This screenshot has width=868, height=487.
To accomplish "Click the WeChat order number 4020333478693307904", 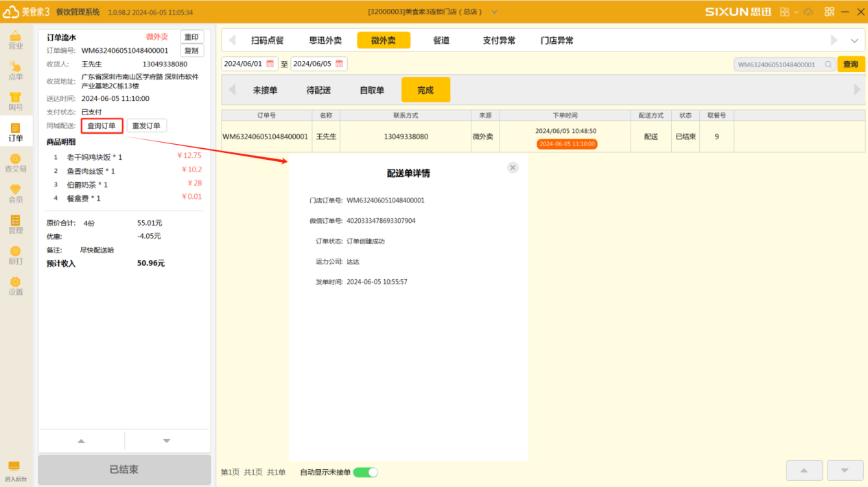I will 381,221.
